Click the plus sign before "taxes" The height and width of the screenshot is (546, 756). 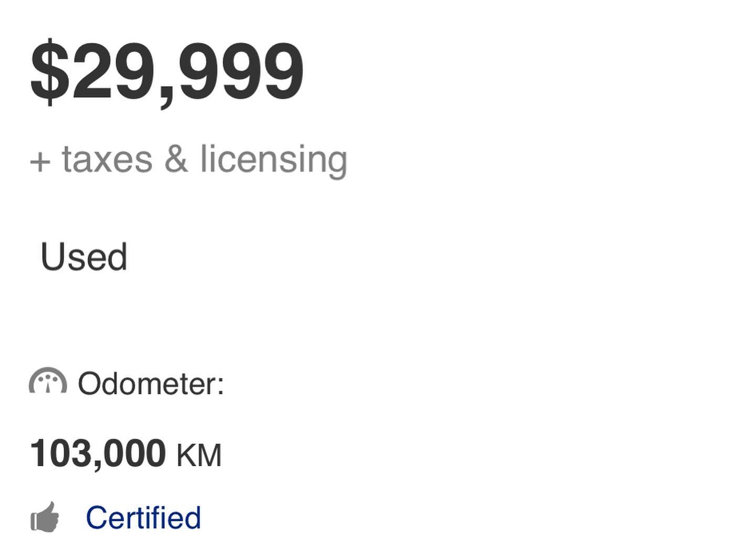(x=40, y=161)
